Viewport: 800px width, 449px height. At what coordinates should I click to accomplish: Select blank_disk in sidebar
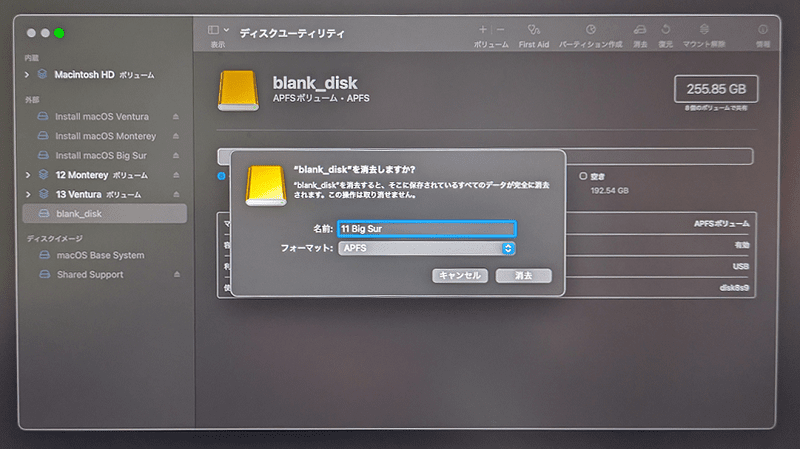pos(105,214)
